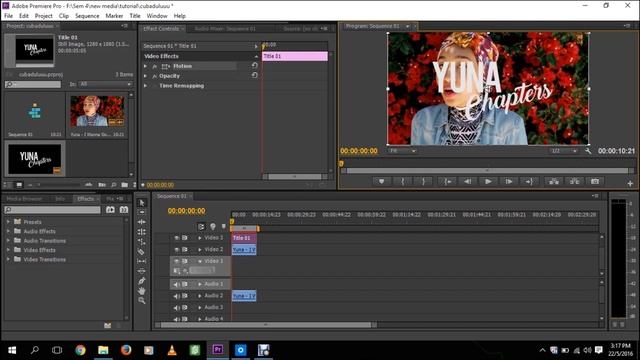Expand Opacity effect properties

pyautogui.click(x=146, y=76)
